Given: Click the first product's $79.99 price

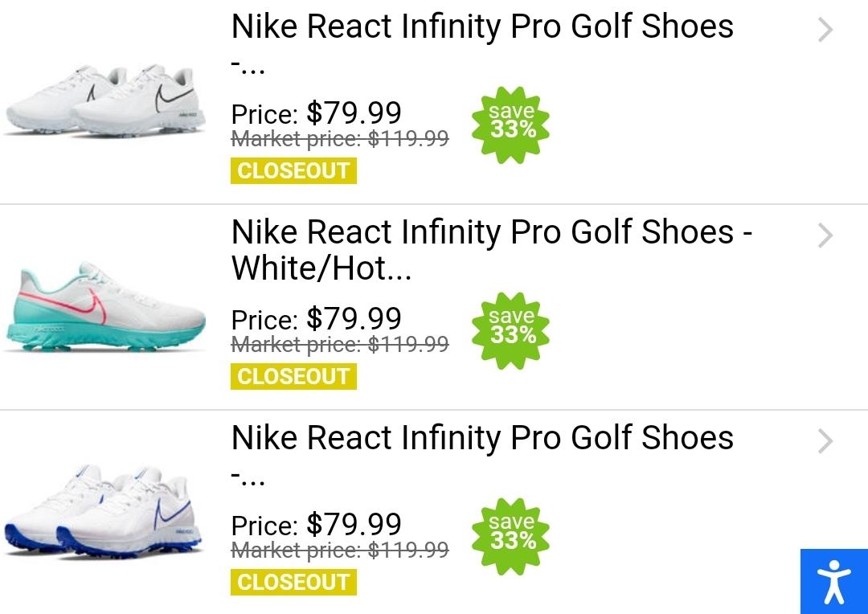Looking at the screenshot, I should click(x=354, y=113).
